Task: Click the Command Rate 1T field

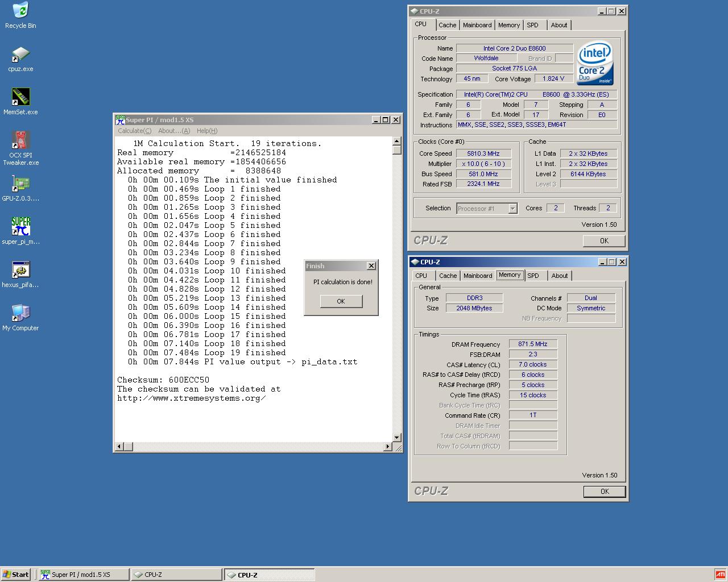Action: click(533, 415)
